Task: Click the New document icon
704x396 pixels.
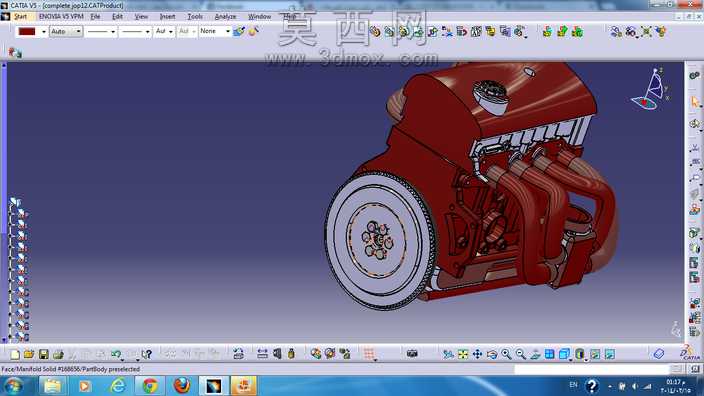Action: tap(15, 354)
